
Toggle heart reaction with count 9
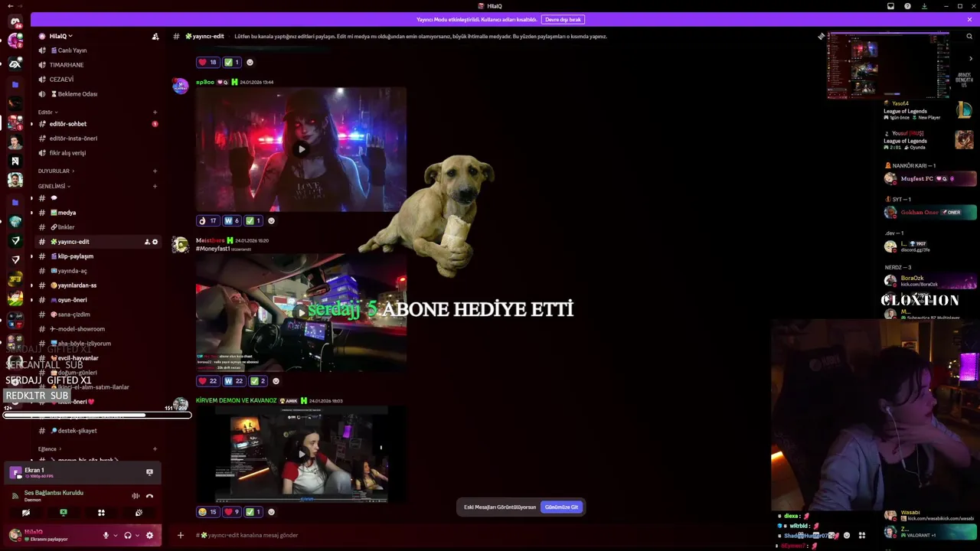(x=231, y=511)
